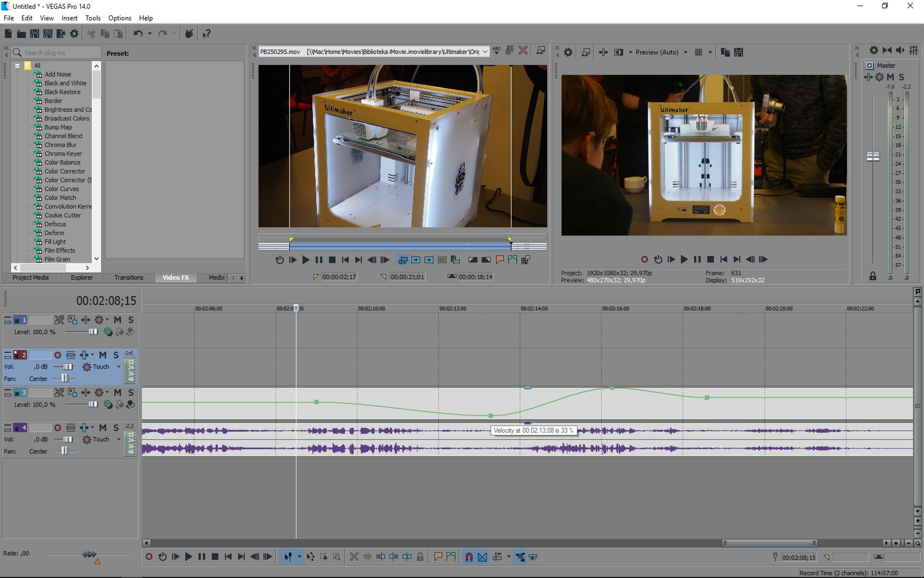The width and height of the screenshot is (924, 578).
Task: Click the Save Snapshot icon in preview window
Action: (x=738, y=52)
